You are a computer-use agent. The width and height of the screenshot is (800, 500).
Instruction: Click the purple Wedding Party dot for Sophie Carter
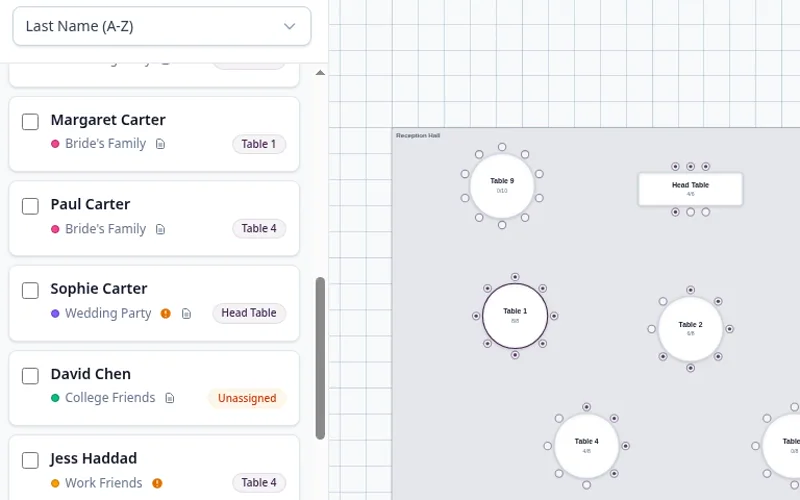(x=55, y=313)
